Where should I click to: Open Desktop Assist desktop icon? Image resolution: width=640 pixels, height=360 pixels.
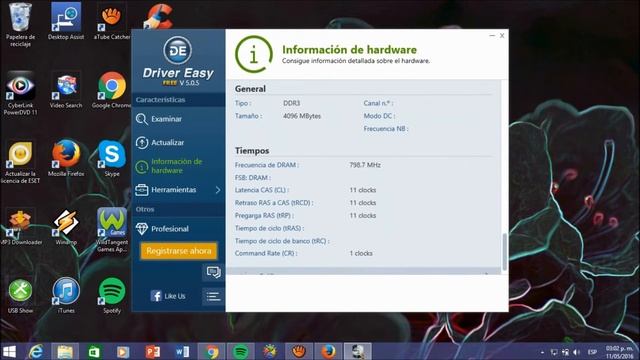[x=66, y=21]
